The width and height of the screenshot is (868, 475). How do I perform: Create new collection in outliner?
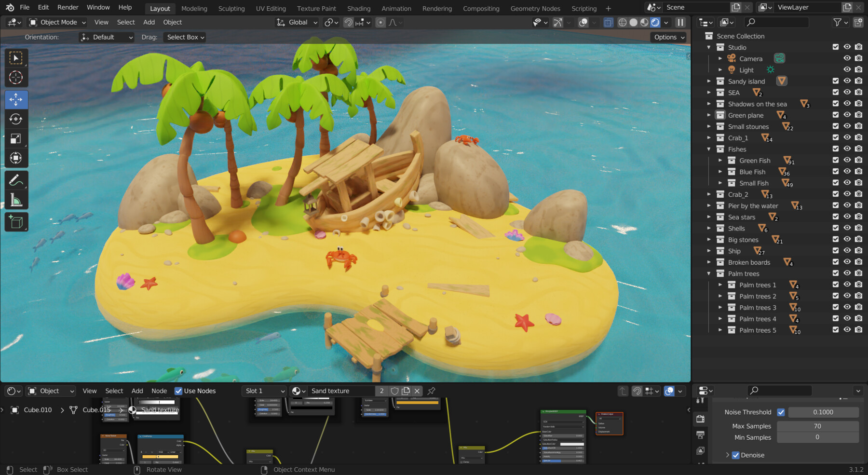click(858, 22)
